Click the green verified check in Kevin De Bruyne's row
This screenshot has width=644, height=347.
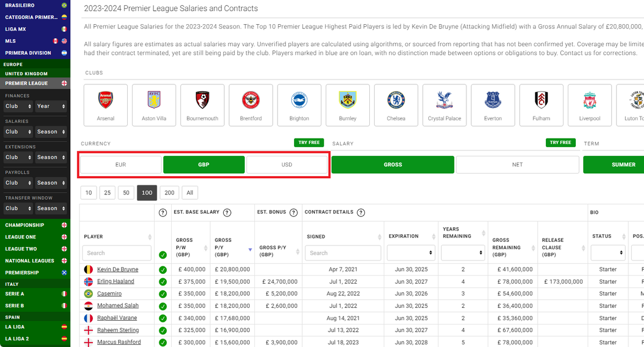[x=163, y=270]
